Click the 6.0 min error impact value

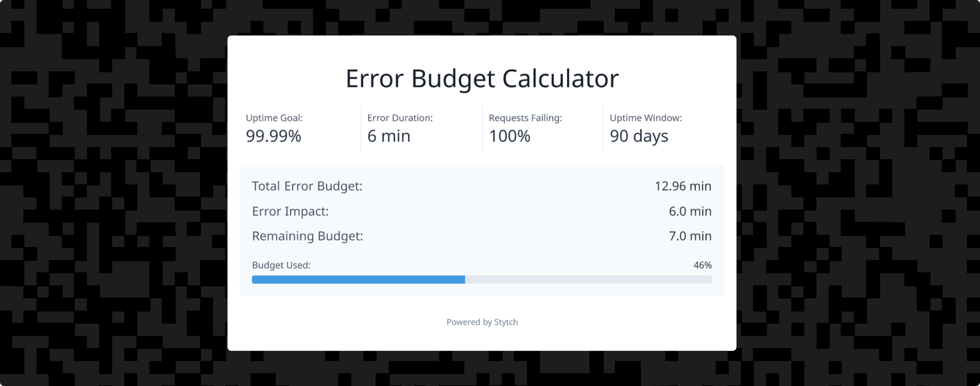(690, 212)
